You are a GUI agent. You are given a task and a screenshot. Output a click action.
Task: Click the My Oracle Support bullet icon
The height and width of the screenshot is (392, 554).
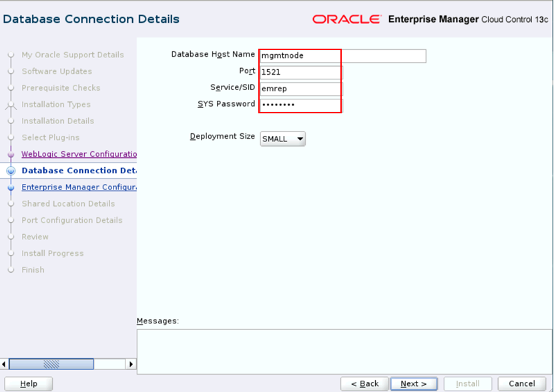tap(11, 55)
